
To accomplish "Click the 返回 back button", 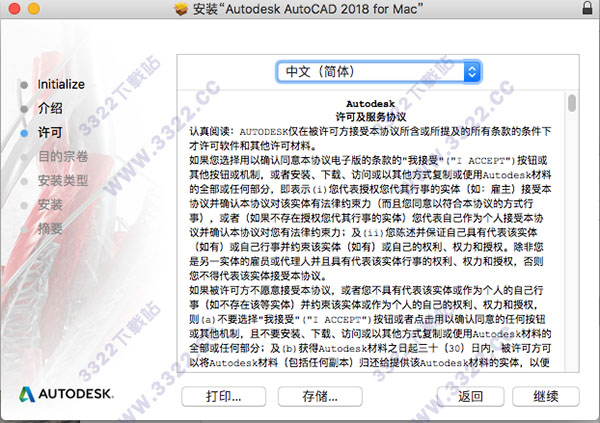I will tap(470, 396).
